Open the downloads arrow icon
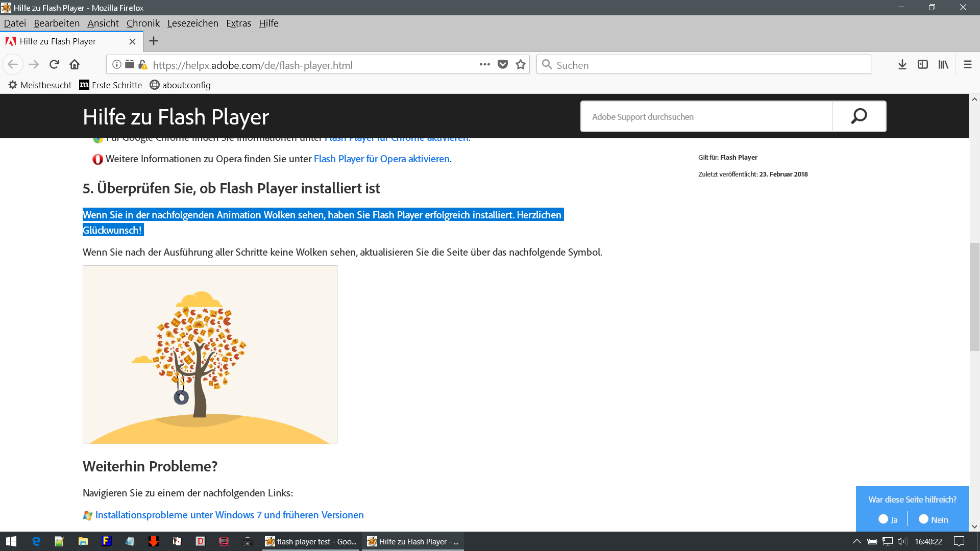The height and width of the screenshot is (551, 980). click(x=902, y=64)
